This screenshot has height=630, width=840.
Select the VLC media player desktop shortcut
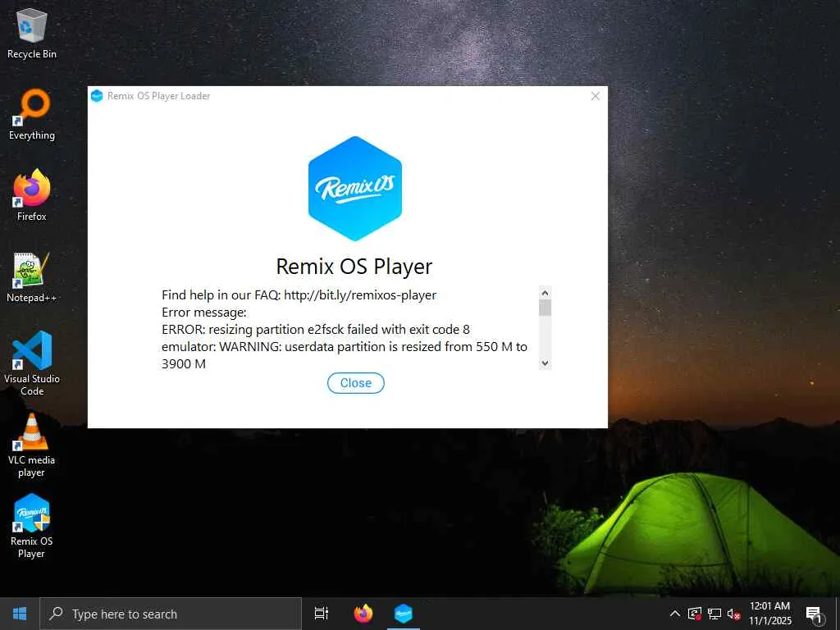point(32,445)
